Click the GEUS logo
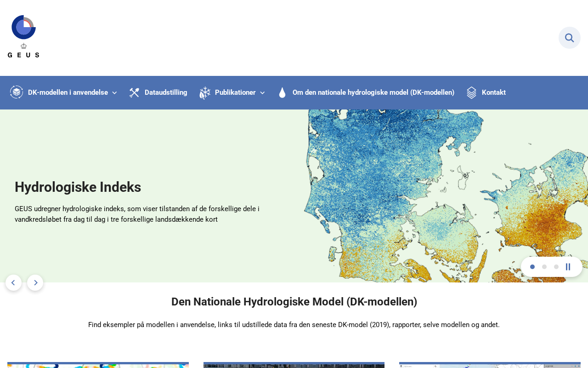 tap(23, 36)
